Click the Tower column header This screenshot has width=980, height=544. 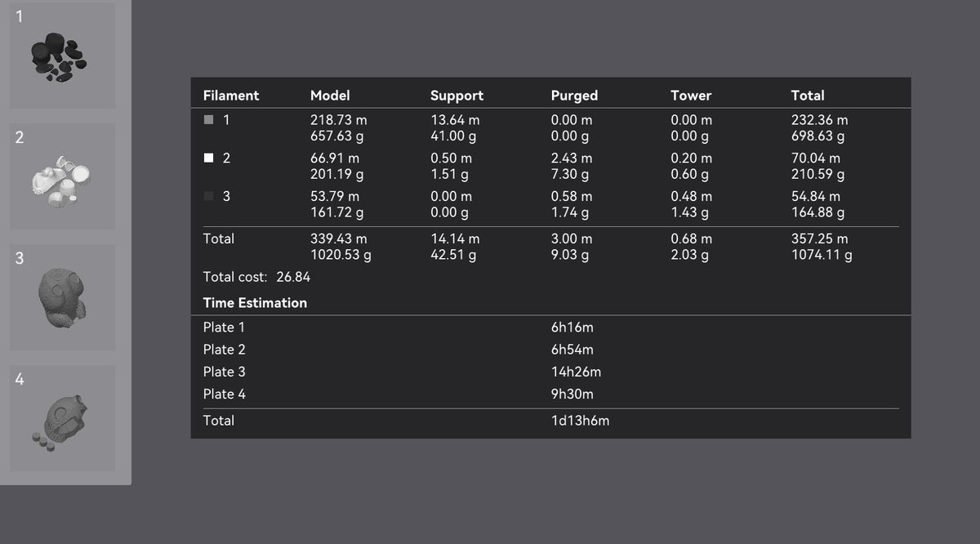coord(691,96)
